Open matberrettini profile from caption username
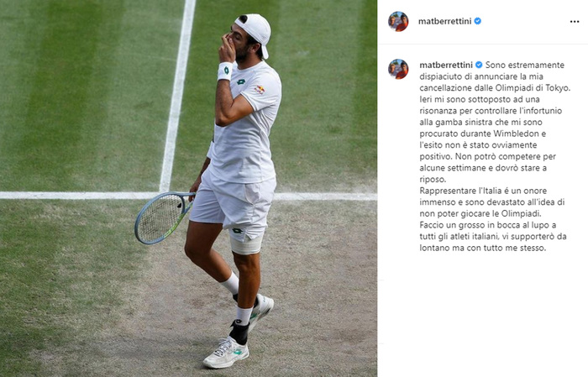This screenshot has width=588, height=377. pyautogui.click(x=446, y=65)
